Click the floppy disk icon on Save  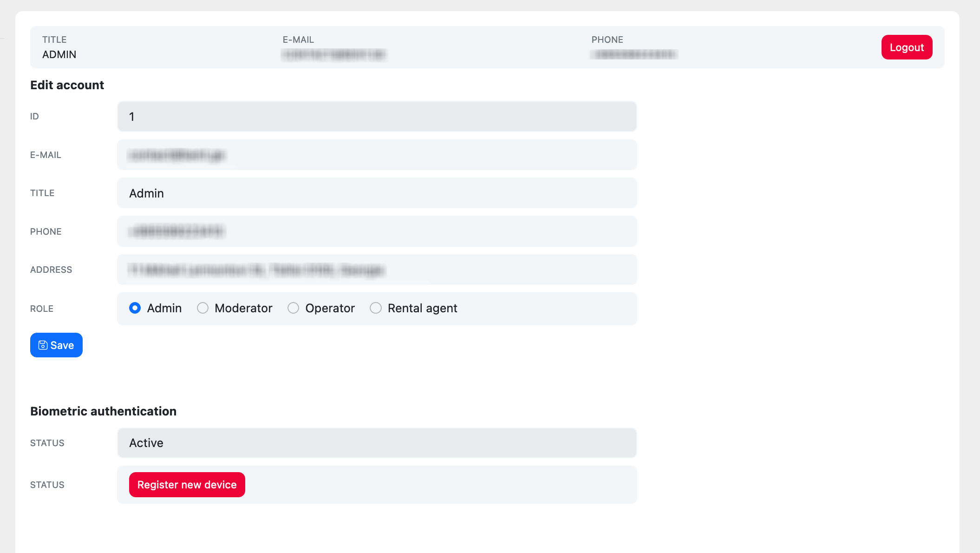[43, 345]
